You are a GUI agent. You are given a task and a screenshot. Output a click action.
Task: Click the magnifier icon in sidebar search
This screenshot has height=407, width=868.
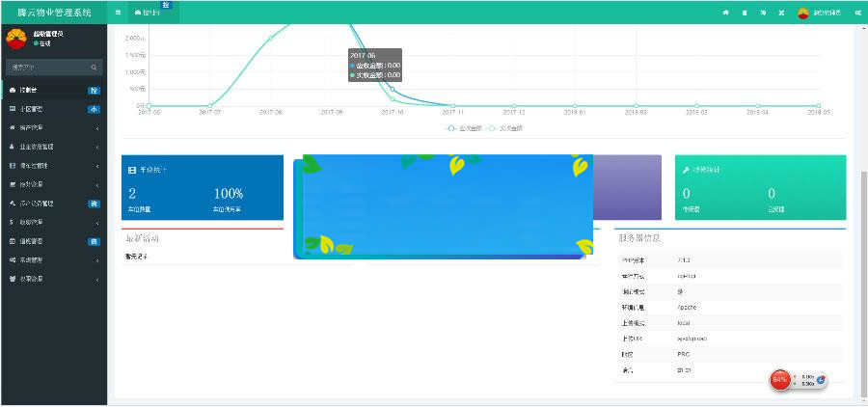pos(94,68)
